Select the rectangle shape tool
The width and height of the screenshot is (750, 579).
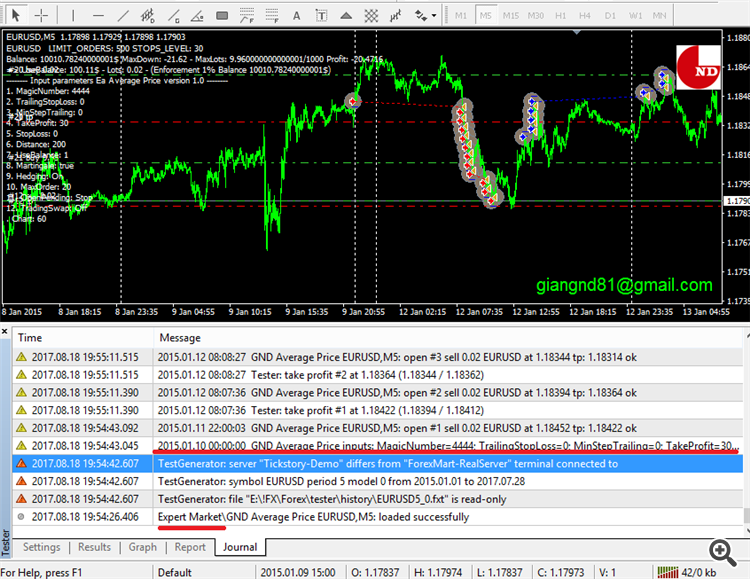222,16
